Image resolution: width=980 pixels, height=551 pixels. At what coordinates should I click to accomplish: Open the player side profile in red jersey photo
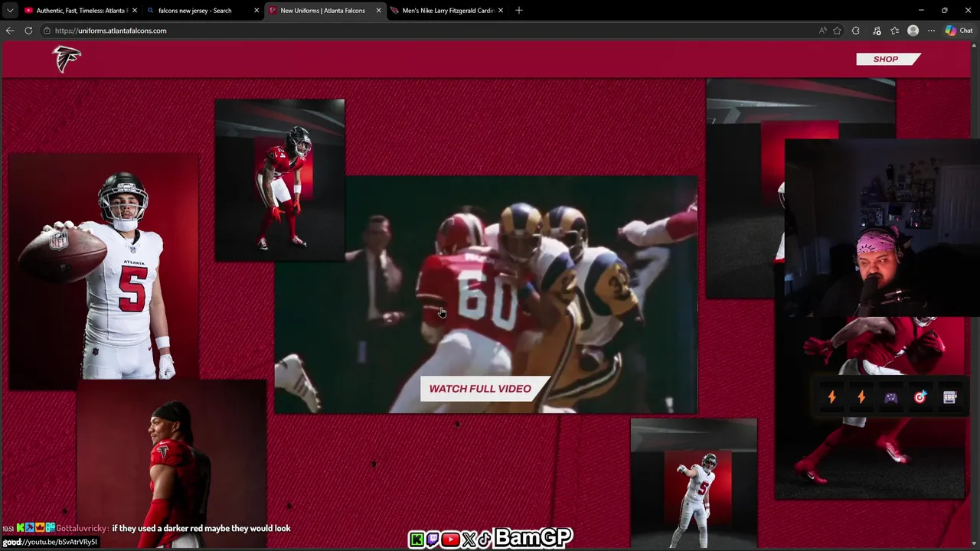(171, 463)
